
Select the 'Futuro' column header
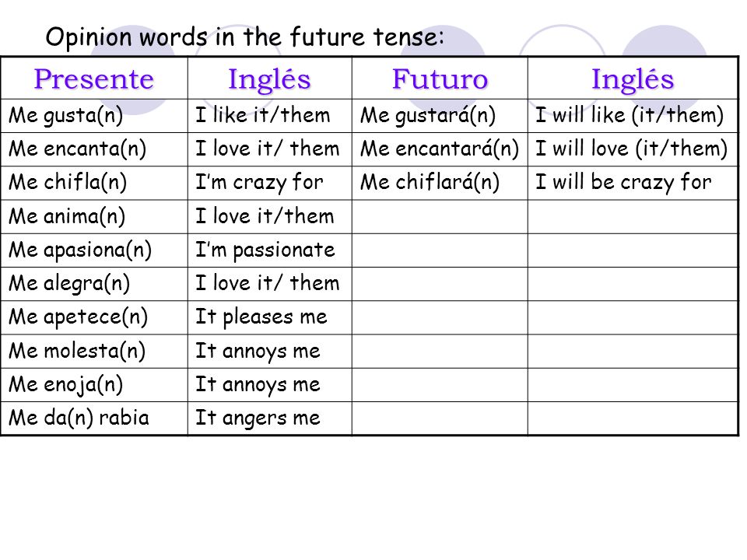[x=440, y=79]
